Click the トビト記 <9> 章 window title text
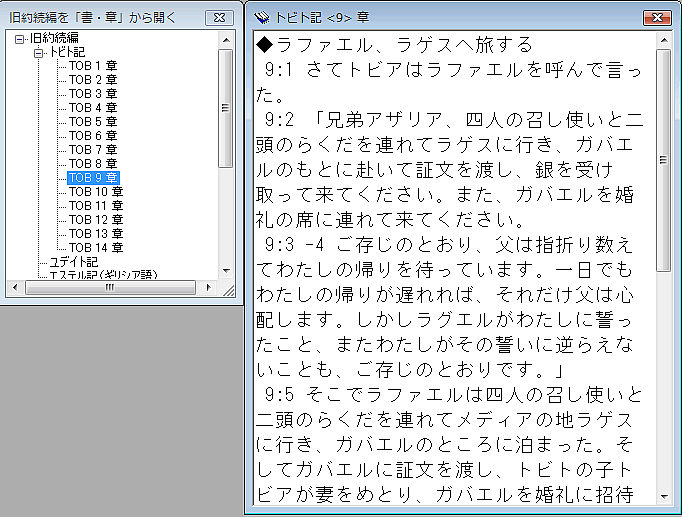The image size is (682, 517). [322, 17]
